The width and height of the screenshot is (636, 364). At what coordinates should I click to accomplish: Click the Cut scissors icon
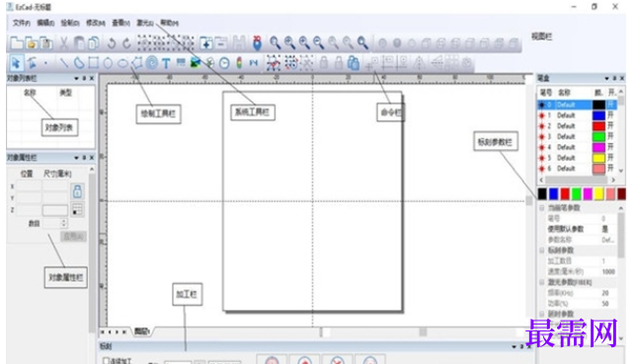pos(63,43)
